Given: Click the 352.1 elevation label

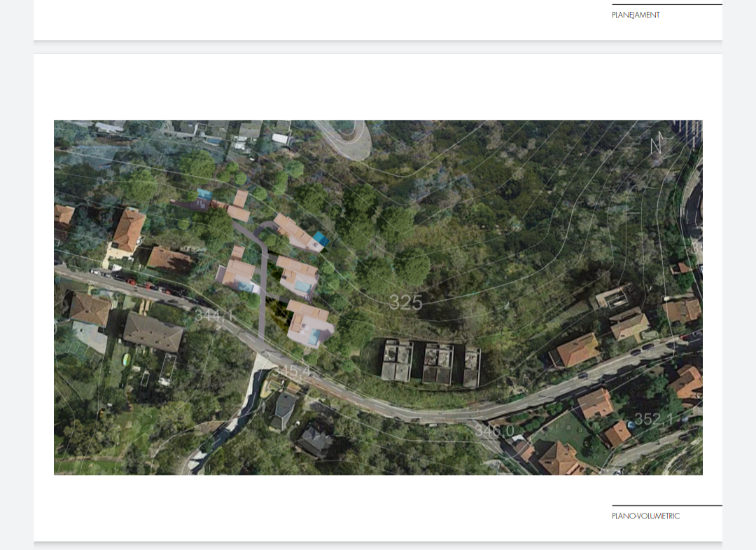Looking at the screenshot, I should [653, 419].
